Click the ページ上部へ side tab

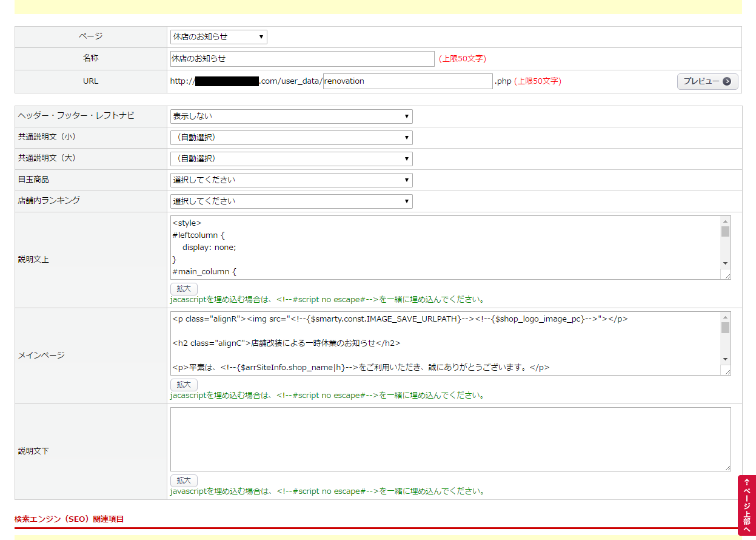[x=747, y=505]
